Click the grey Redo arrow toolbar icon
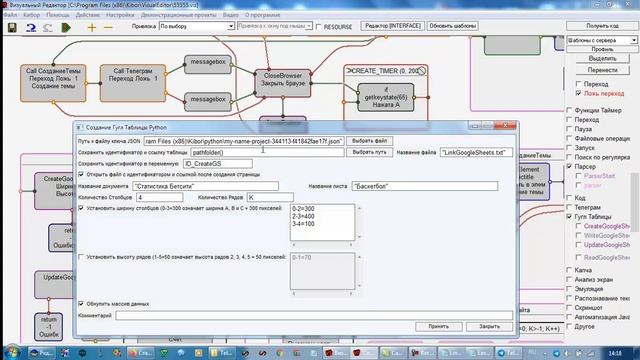 (48, 27)
